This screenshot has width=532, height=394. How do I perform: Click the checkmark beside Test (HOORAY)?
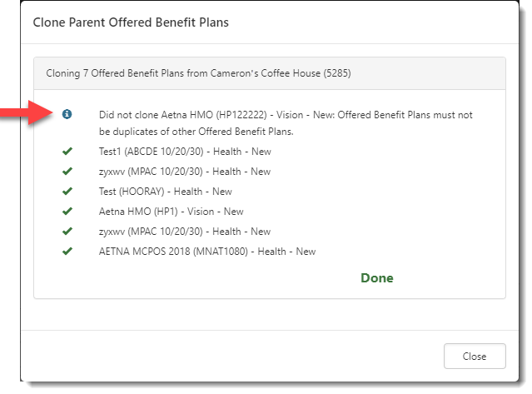point(67,192)
